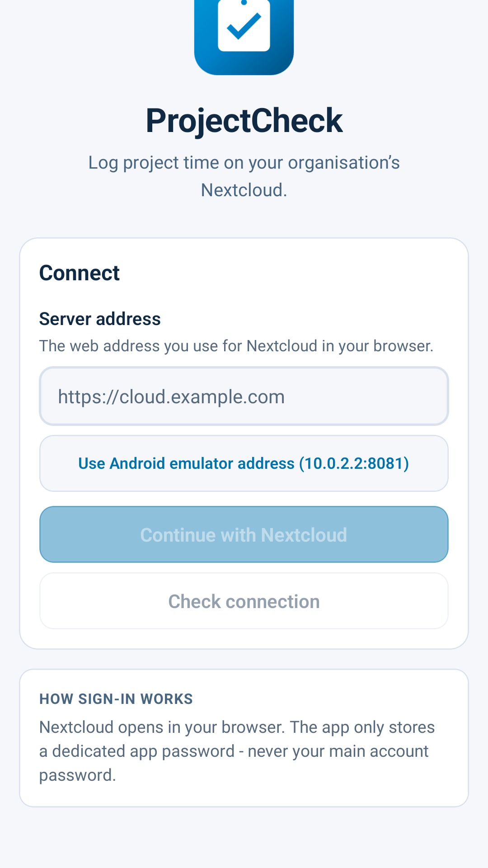488x868 pixels.
Task: Click the How sign-in works info card
Action: coord(244,738)
